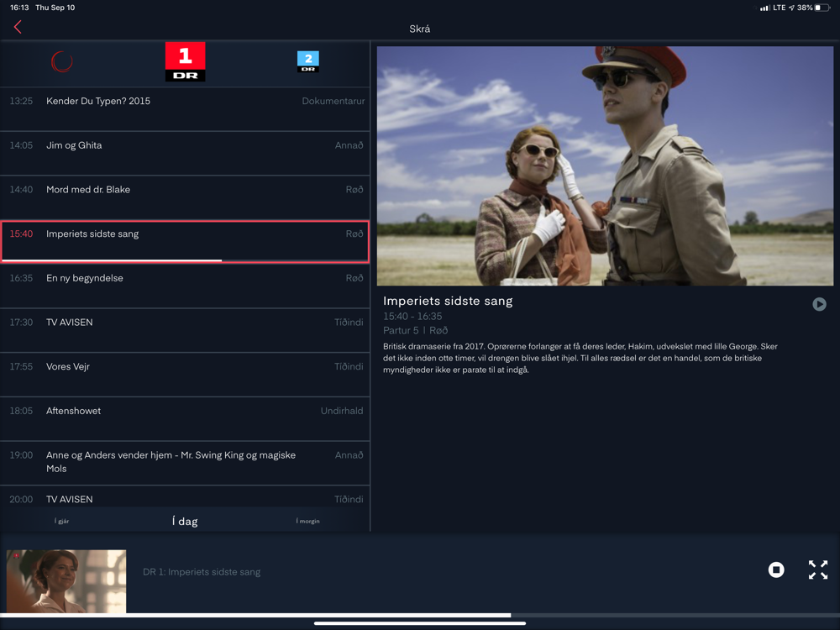840x630 pixels.
Task: Open the mini player video thumbnail
Action: point(66,581)
